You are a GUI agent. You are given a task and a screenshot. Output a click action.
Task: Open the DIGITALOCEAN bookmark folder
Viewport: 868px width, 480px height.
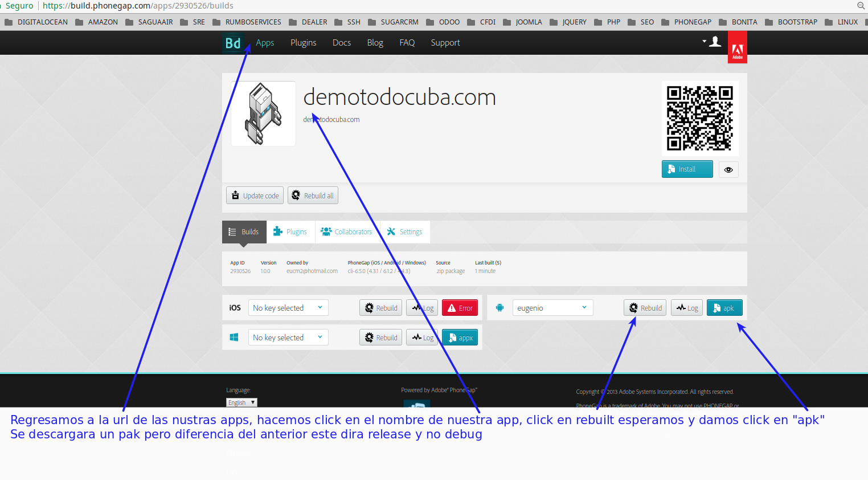point(36,22)
